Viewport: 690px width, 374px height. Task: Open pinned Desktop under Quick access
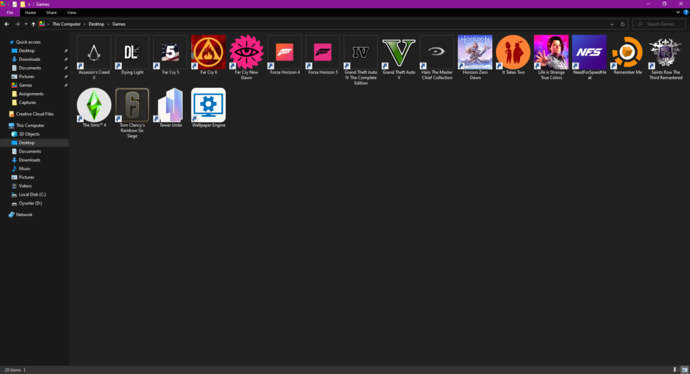pos(26,51)
